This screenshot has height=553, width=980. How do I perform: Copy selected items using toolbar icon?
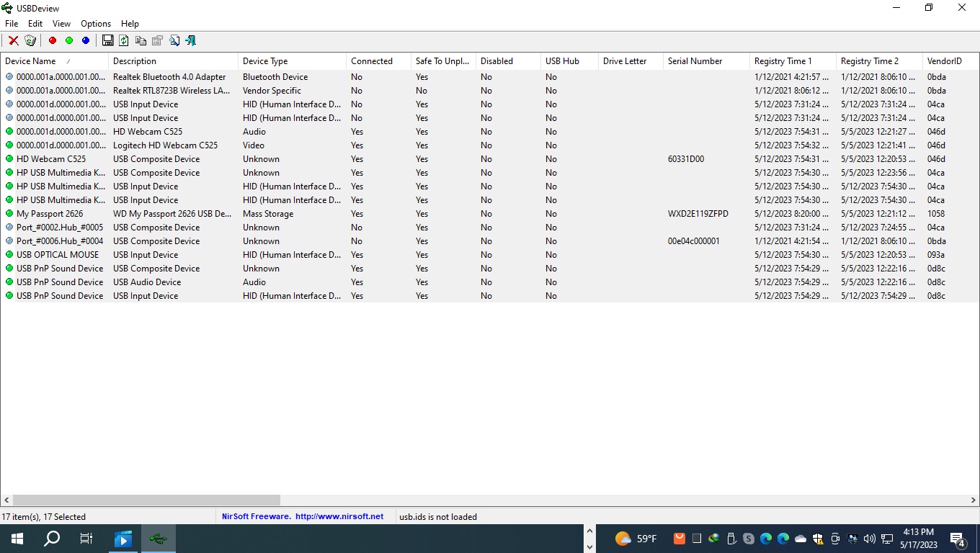pyautogui.click(x=141, y=41)
